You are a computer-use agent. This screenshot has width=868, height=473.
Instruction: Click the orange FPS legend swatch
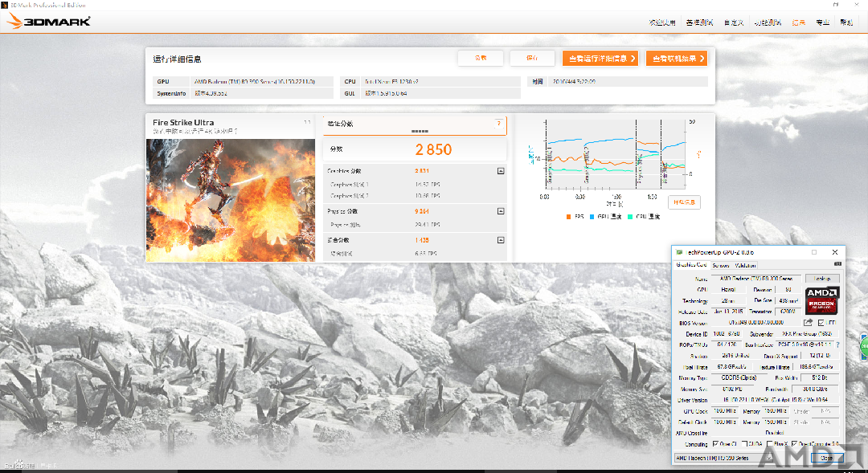568,217
